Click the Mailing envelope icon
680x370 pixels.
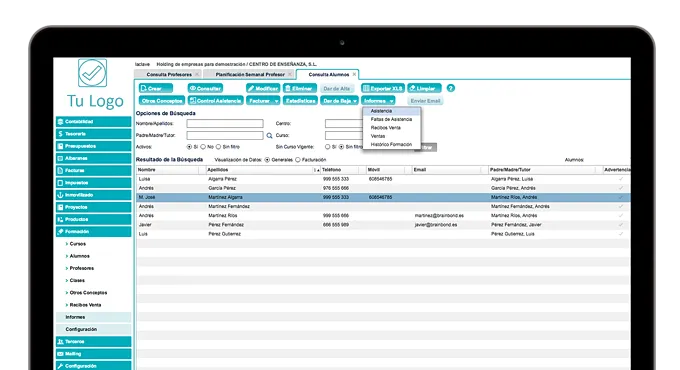[x=60, y=354]
